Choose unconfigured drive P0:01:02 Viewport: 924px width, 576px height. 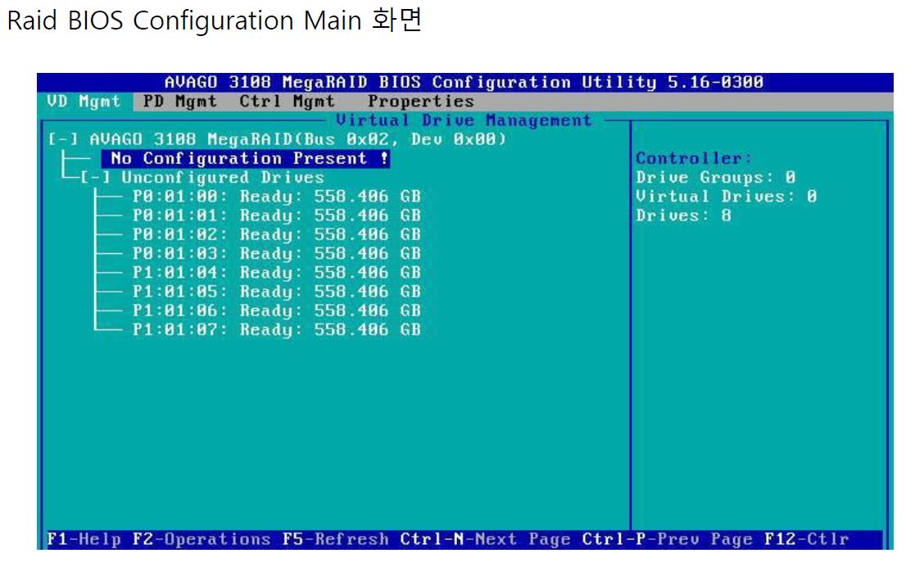point(276,234)
